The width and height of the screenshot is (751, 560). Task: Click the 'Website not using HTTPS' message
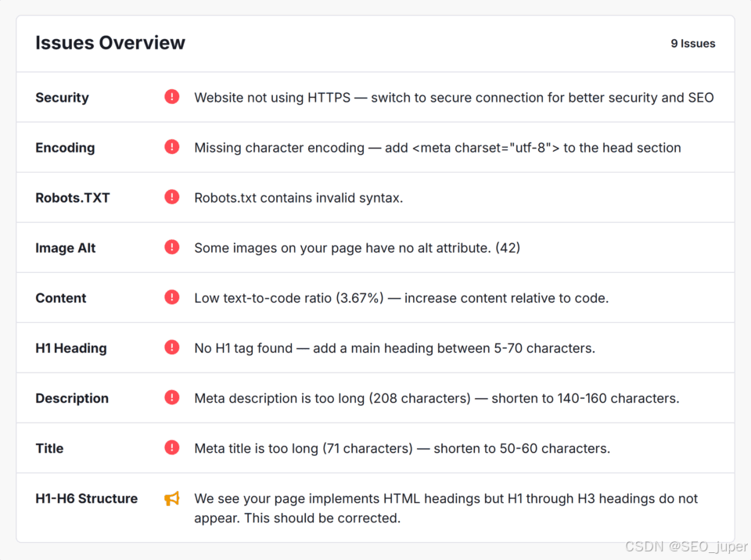(454, 98)
